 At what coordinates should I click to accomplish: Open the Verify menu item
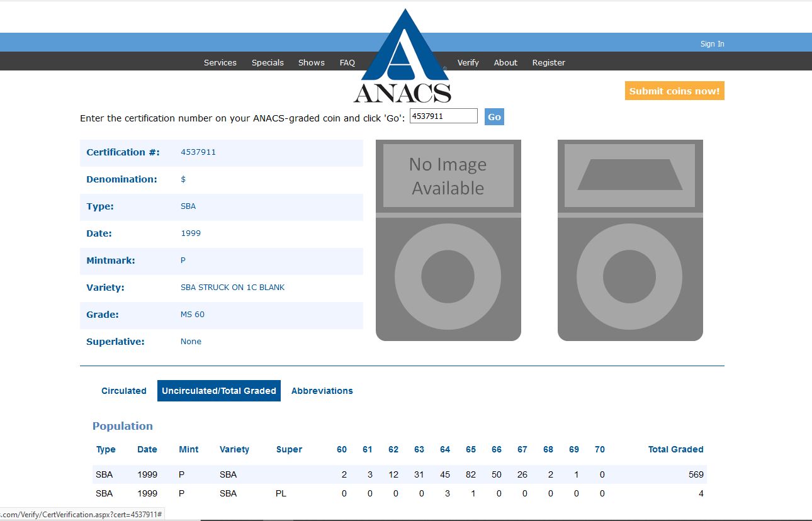click(x=468, y=62)
